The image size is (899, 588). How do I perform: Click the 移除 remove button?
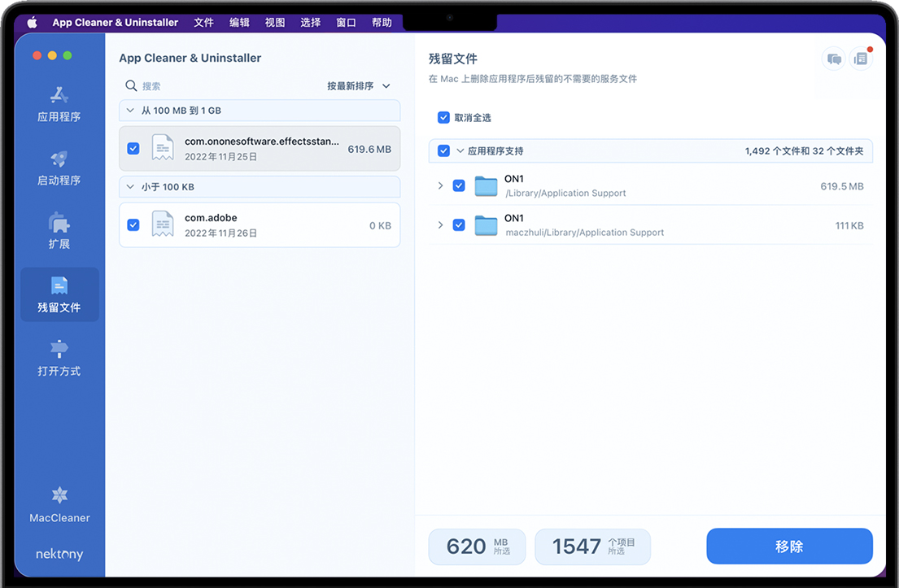click(x=789, y=547)
